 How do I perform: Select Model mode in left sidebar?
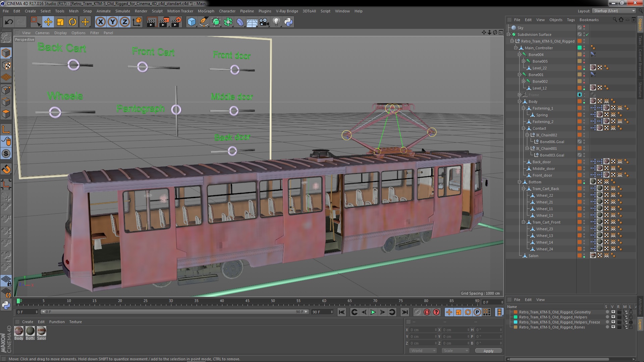tap(6, 53)
